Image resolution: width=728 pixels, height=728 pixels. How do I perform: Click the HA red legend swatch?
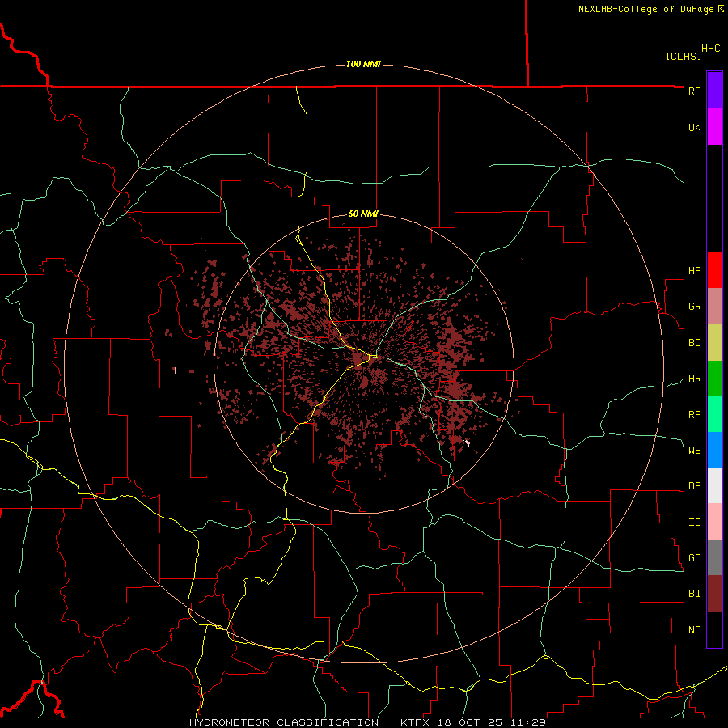[x=714, y=270]
